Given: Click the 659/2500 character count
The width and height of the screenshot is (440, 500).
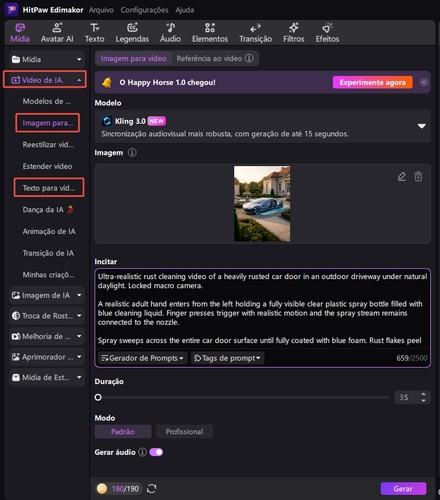Looking at the screenshot, I should tap(412, 358).
